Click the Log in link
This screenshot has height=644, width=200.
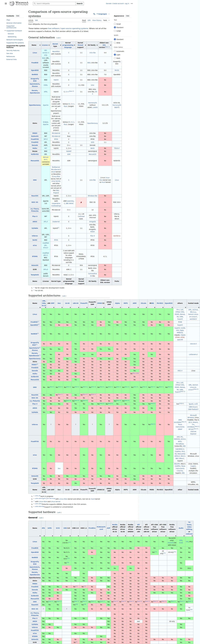point(127,4)
